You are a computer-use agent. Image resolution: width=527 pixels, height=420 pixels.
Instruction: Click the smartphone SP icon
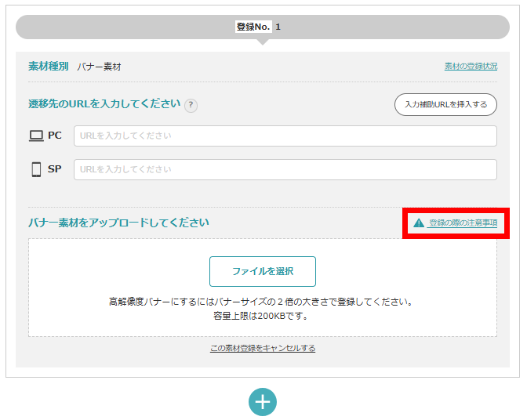(x=36, y=169)
